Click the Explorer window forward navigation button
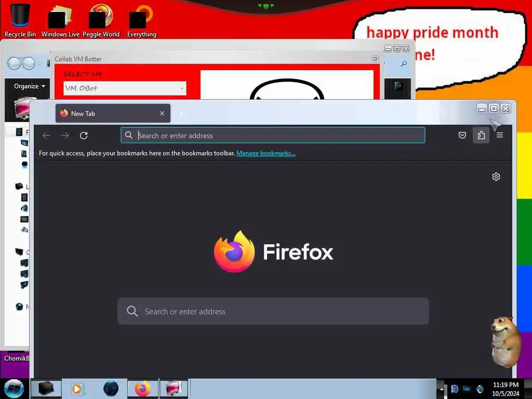The image size is (532, 399). [x=29, y=63]
